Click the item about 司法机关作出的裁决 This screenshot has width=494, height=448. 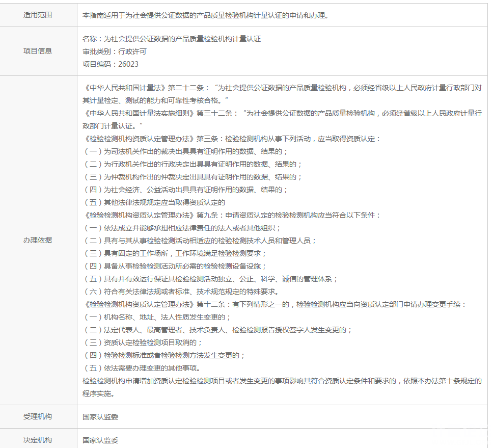point(185,151)
